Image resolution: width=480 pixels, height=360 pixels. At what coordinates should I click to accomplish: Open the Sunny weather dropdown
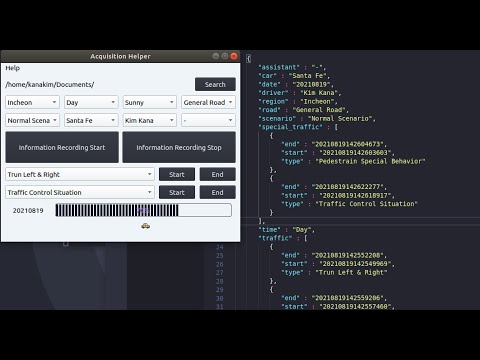pyautogui.click(x=150, y=102)
